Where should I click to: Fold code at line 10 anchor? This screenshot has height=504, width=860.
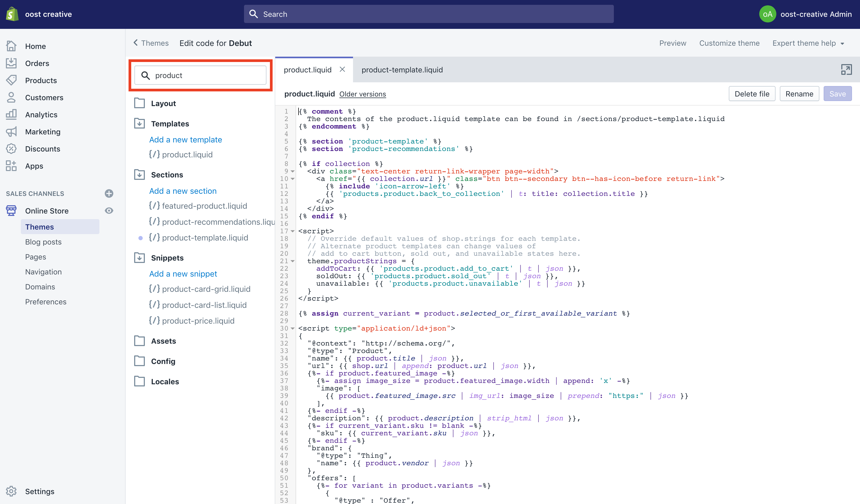pyautogui.click(x=293, y=179)
